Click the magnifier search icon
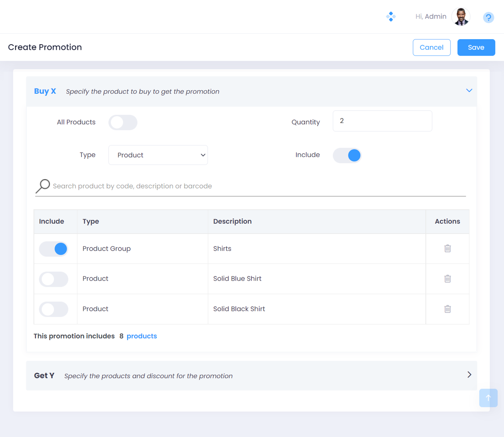Viewport: 504px width, 437px height. (x=43, y=186)
